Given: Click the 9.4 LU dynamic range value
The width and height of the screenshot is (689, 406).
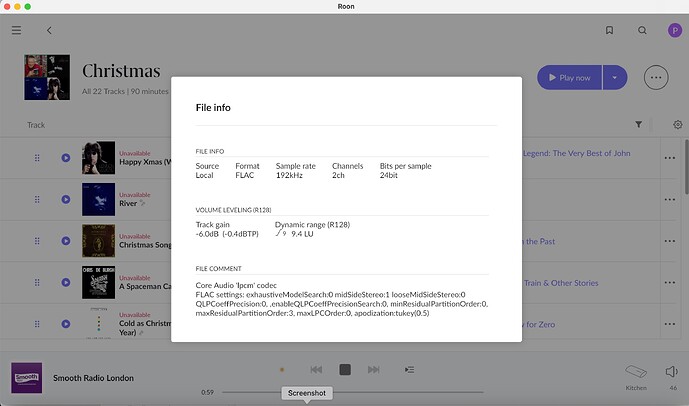Looking at the screenshot, I should pyautogui.click(x=302, y=234).
